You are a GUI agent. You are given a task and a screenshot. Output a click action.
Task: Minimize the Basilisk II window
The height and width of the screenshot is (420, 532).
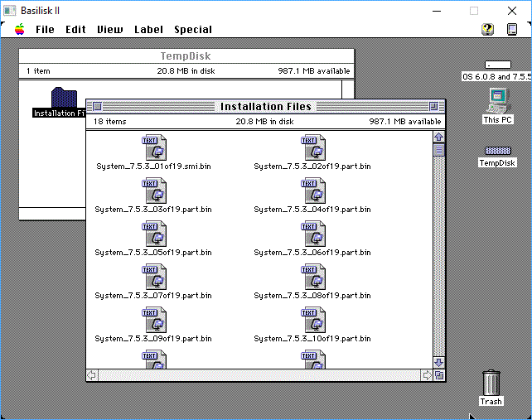point(437,11)
